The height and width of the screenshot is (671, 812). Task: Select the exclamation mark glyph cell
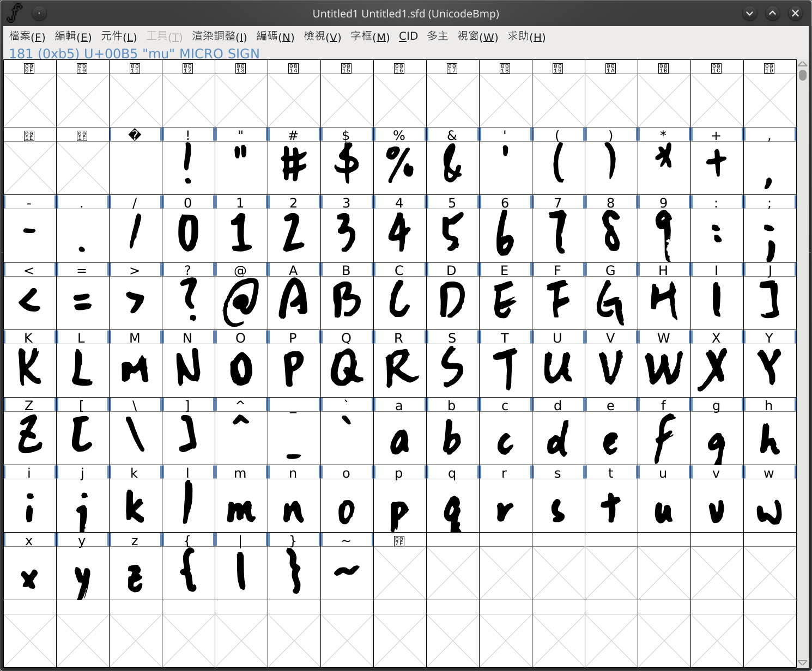188,168
